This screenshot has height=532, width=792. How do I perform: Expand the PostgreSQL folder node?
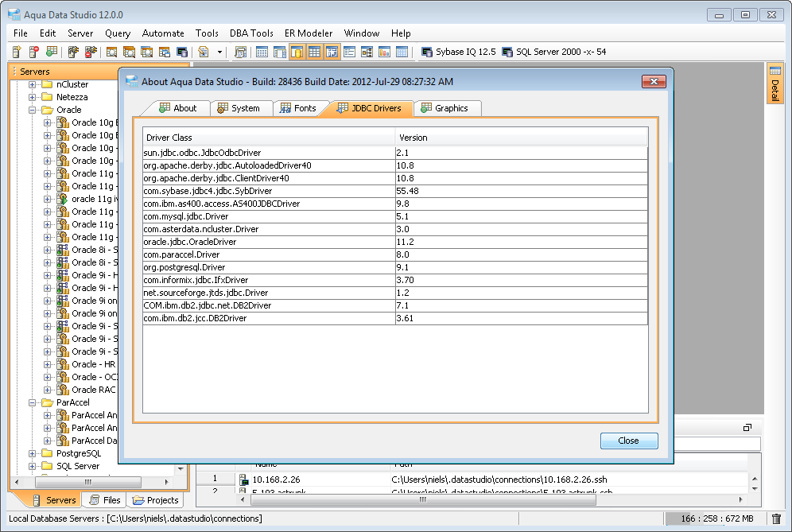pyautogui.click(x=33, y=453)
